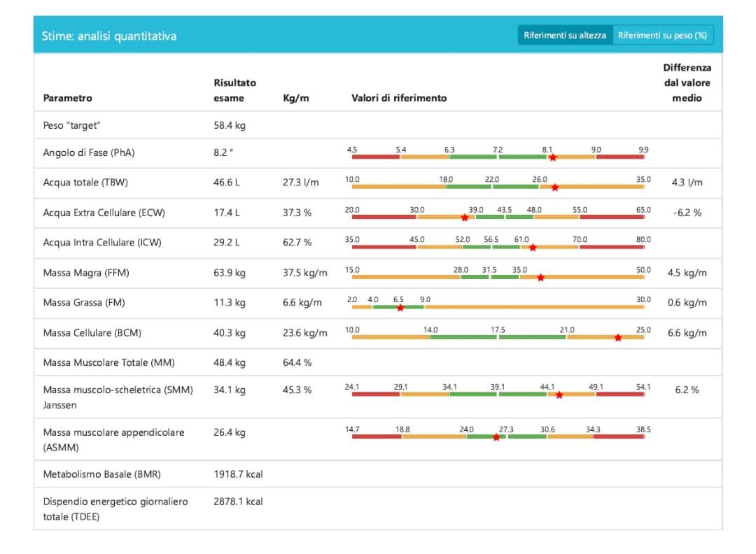
Task: Select the star on SMM Janssen reference bar
Action: tap(559, 395)
